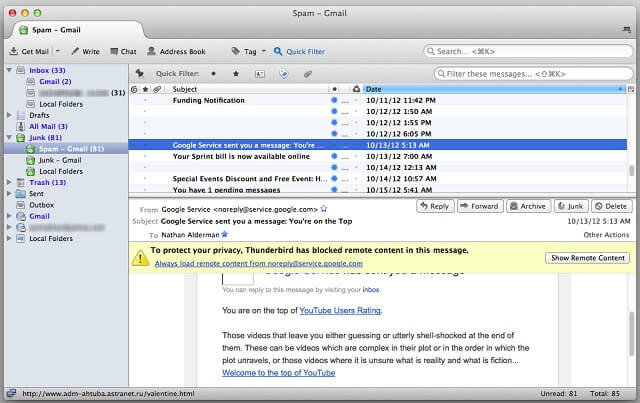
Task: Sort by the starred column header
Action: point(145,89)
